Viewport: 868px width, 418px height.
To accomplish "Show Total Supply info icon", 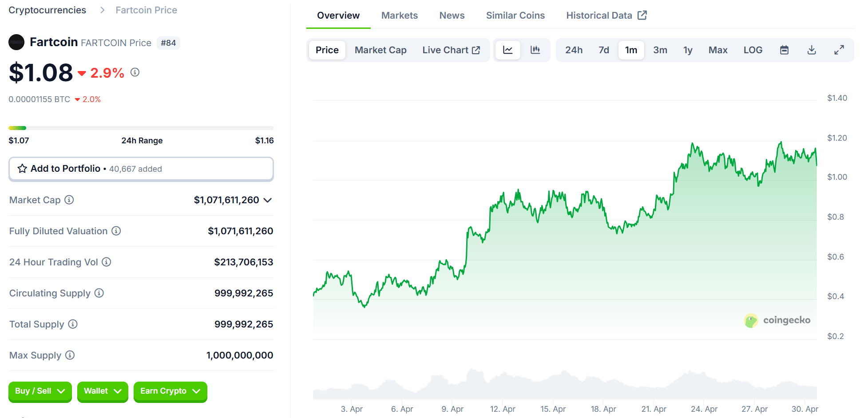I will tap(73, 324).
